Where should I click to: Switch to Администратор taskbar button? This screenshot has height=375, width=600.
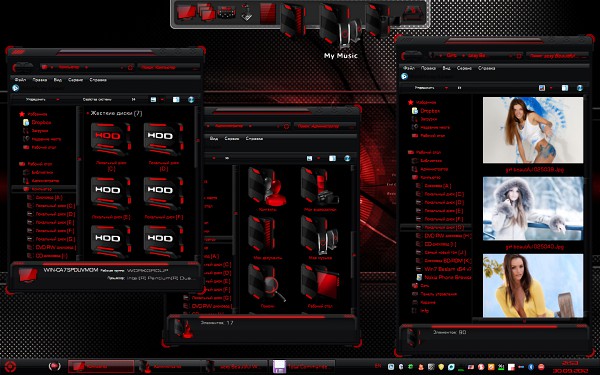tap(168, 366)
